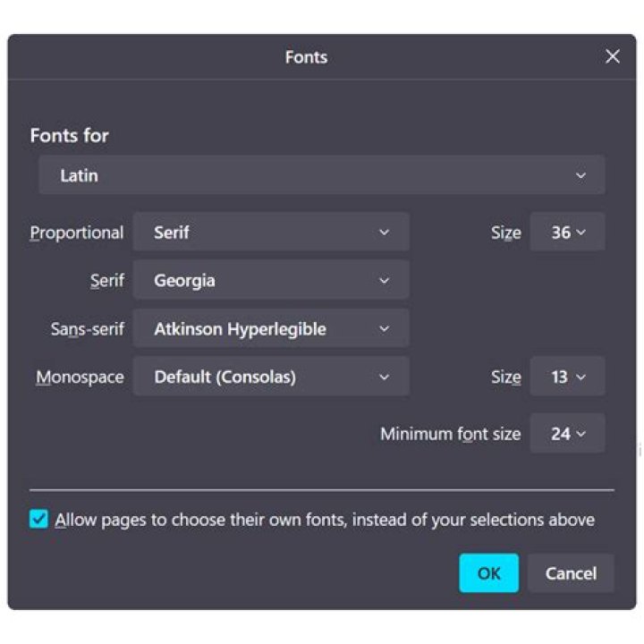Click the Fonts dialog title text

tap(306, 57)
